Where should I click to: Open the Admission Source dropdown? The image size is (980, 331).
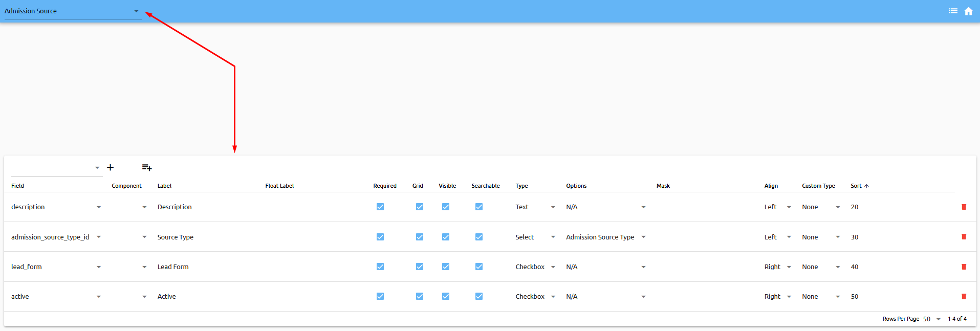[72, 11]
